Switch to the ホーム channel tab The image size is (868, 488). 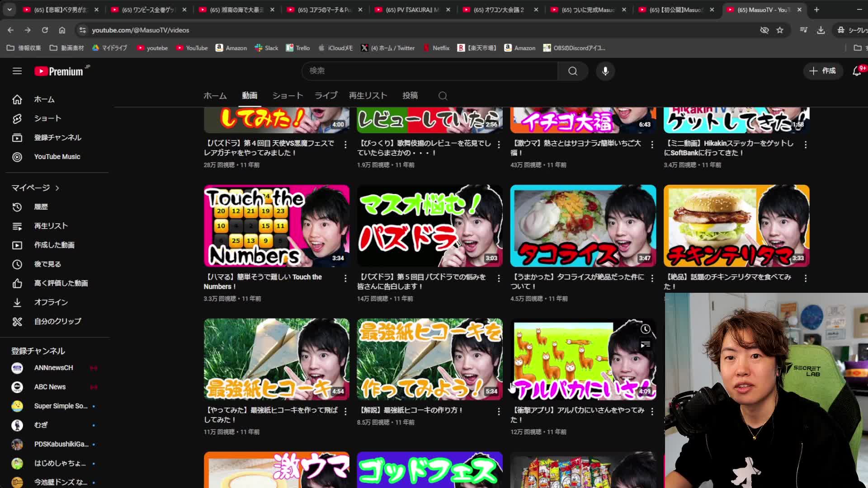click(215, 96)
